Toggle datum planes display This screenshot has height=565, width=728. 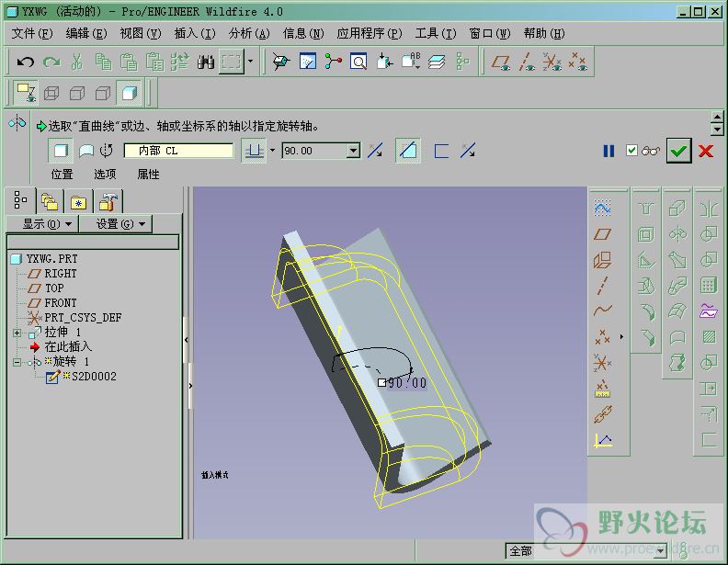(500, 62)
